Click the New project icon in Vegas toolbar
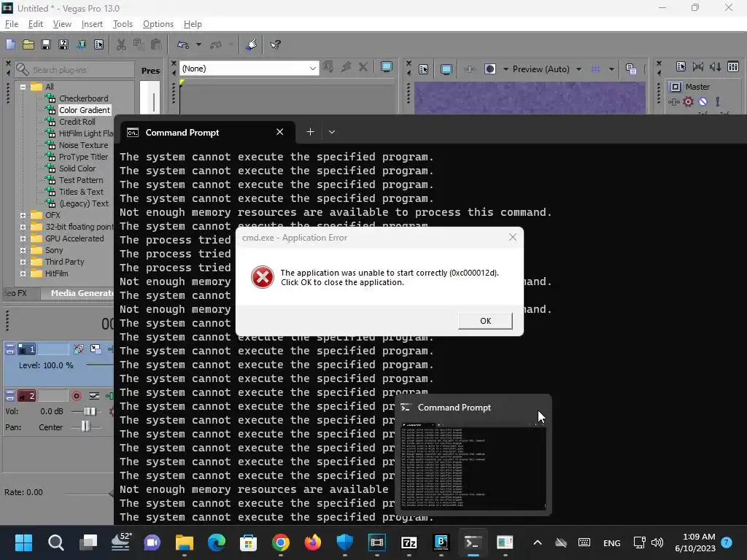 coord(10,44)
